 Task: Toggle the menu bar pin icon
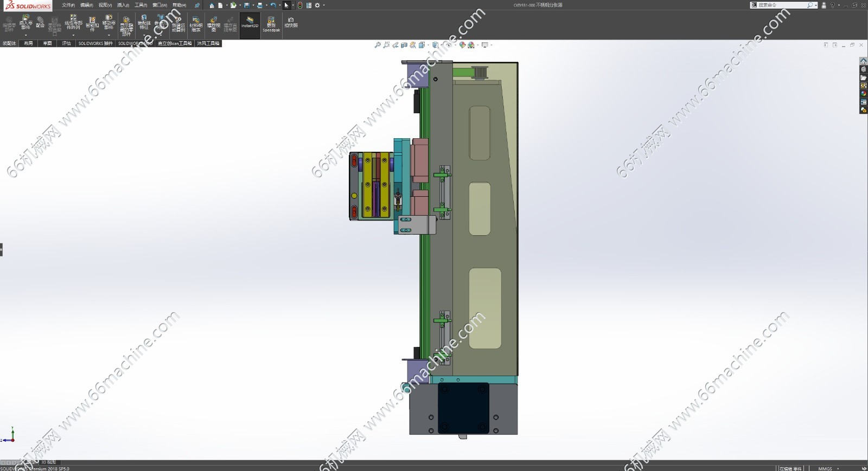(197, 5)
